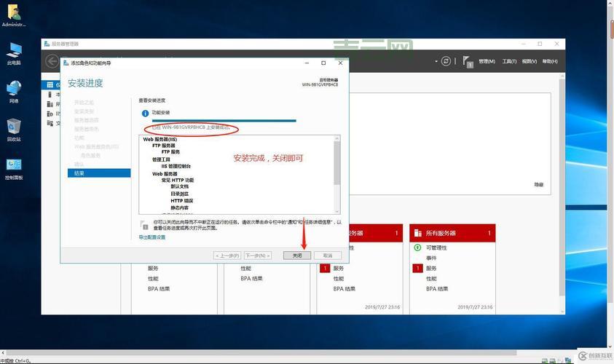Open the 视图(V) menu
614x364 pixels.
530,62
